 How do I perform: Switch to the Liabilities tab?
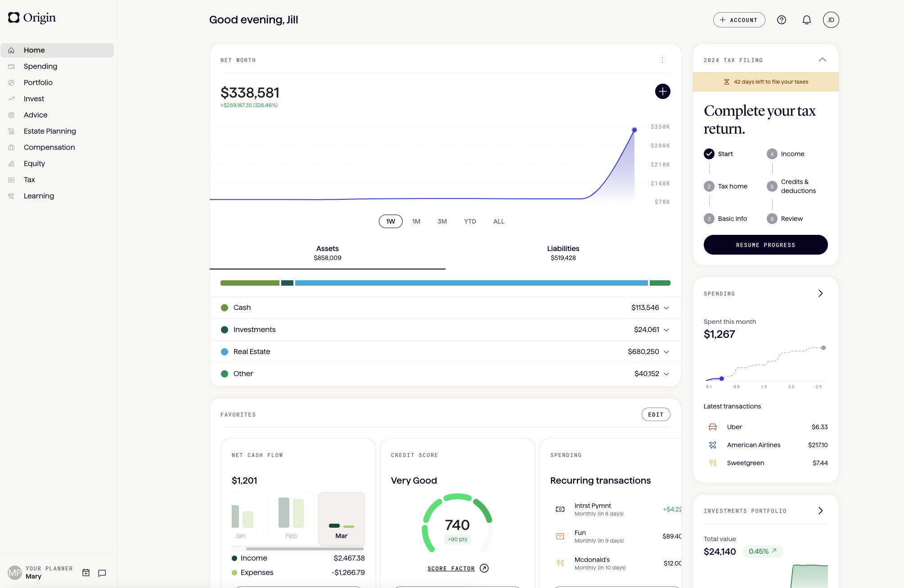point(563,253)
